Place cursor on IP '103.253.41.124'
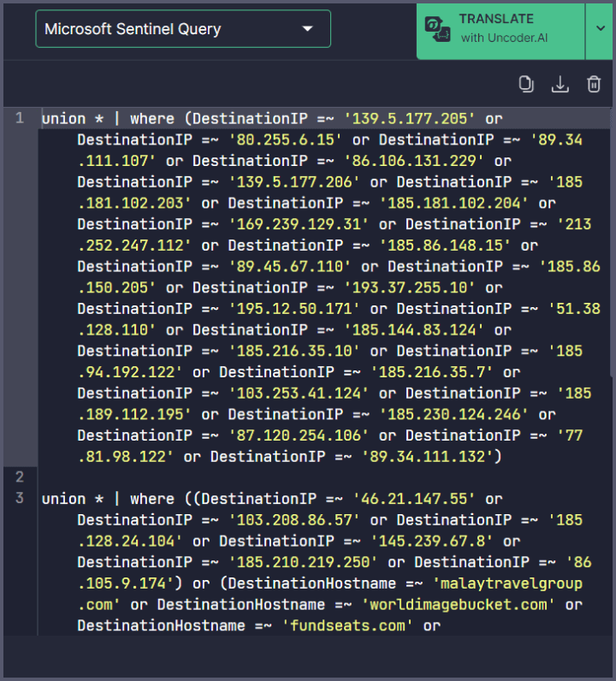Screen dimensions: 616x681 290,394
